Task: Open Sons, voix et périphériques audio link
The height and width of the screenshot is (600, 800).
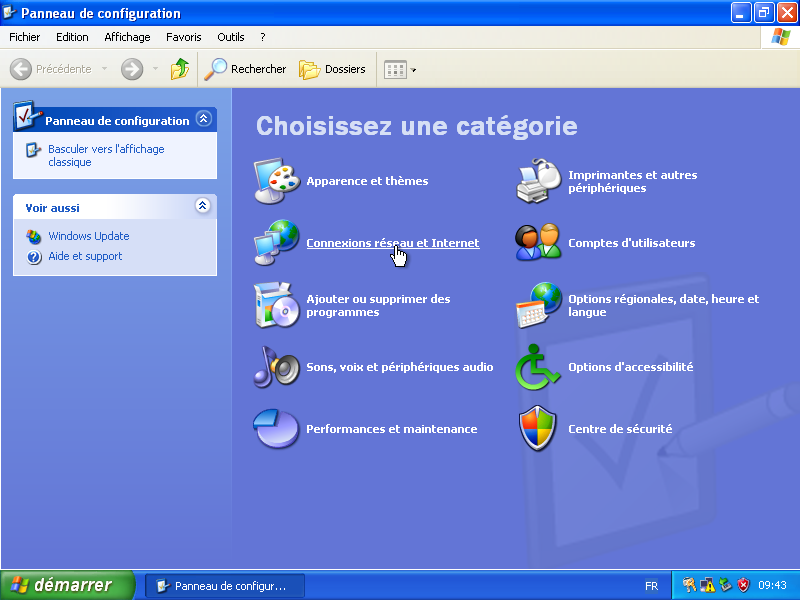Action: pos(399,367)
